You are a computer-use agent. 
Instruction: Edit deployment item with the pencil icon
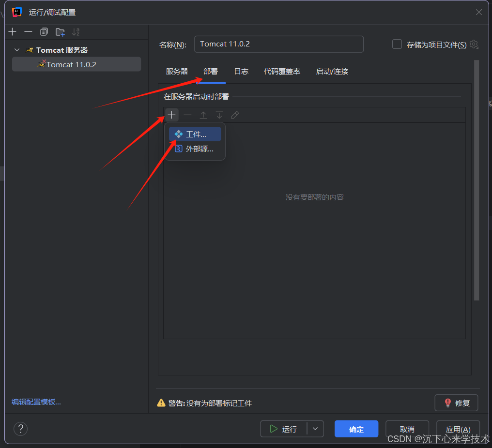tap(235, 115)
